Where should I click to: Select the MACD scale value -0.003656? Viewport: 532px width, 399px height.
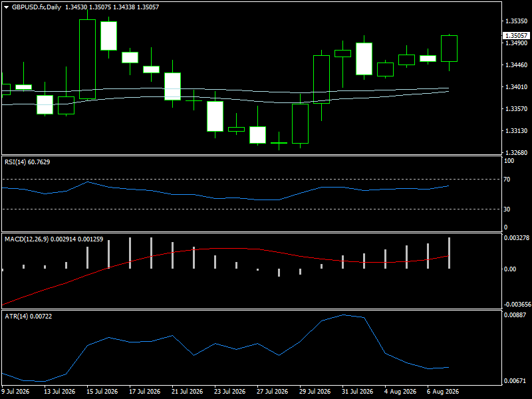click(517, 305)
